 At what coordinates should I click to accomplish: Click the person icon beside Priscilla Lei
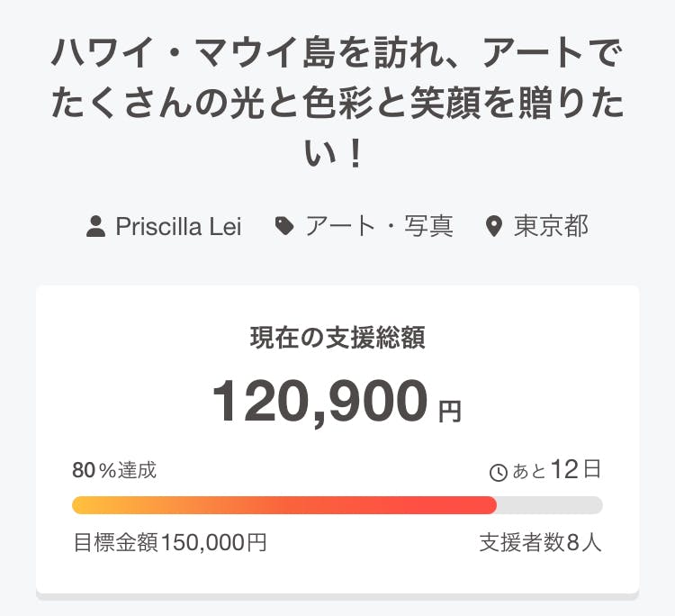click(96, 226)
